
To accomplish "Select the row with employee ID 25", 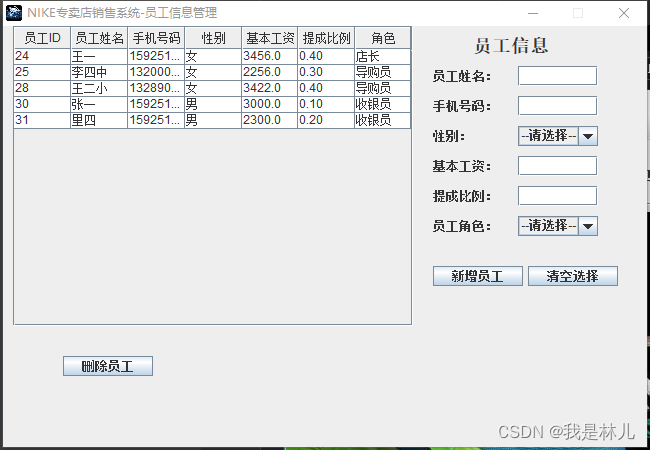I will point(212,73).
